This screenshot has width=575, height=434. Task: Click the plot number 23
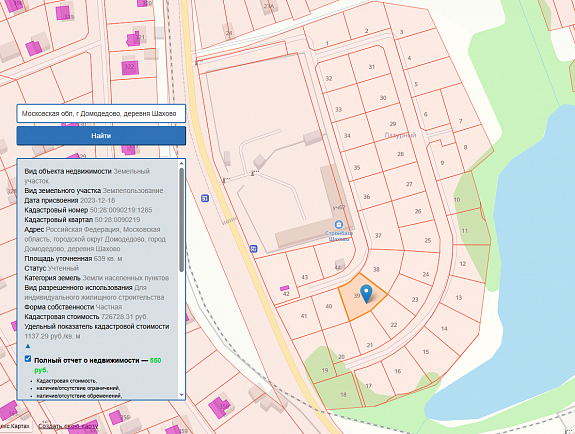coord(415,299)
